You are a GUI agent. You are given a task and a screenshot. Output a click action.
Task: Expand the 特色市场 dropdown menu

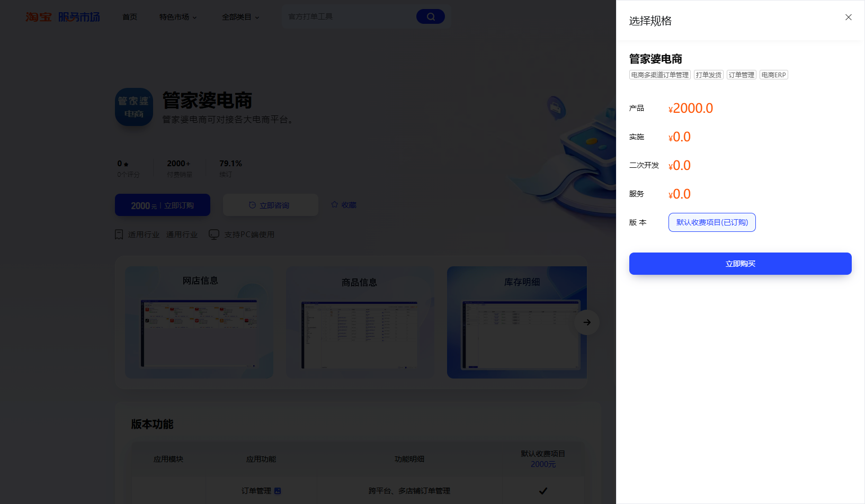click(178, 17)
